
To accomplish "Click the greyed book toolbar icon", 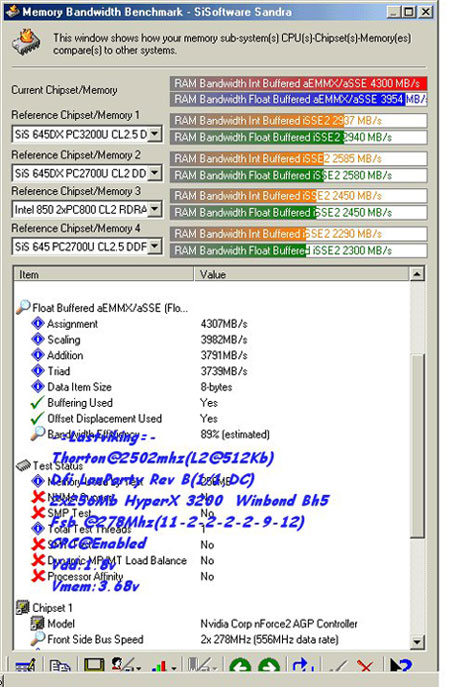I will coord(198,666).
